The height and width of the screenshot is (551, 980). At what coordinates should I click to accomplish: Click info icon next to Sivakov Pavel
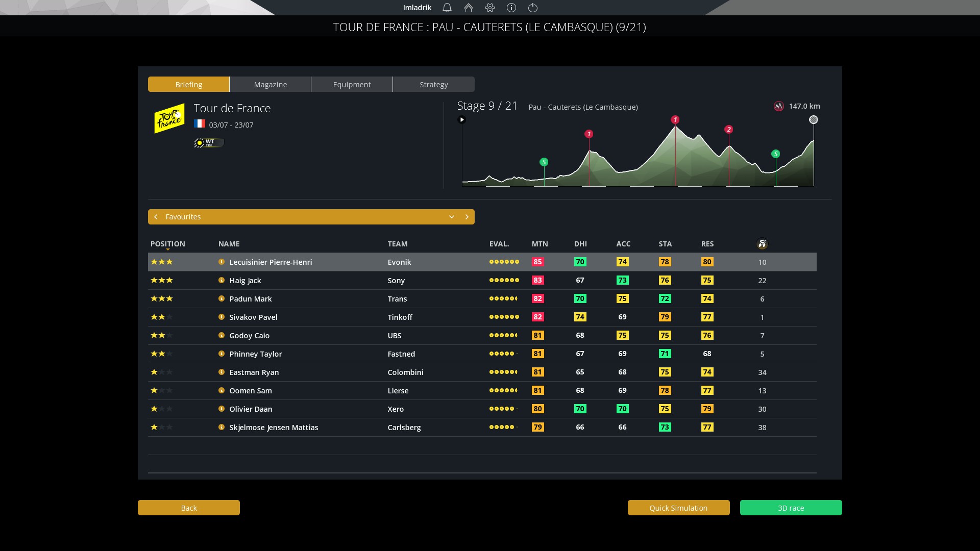(x=222, y=317)
